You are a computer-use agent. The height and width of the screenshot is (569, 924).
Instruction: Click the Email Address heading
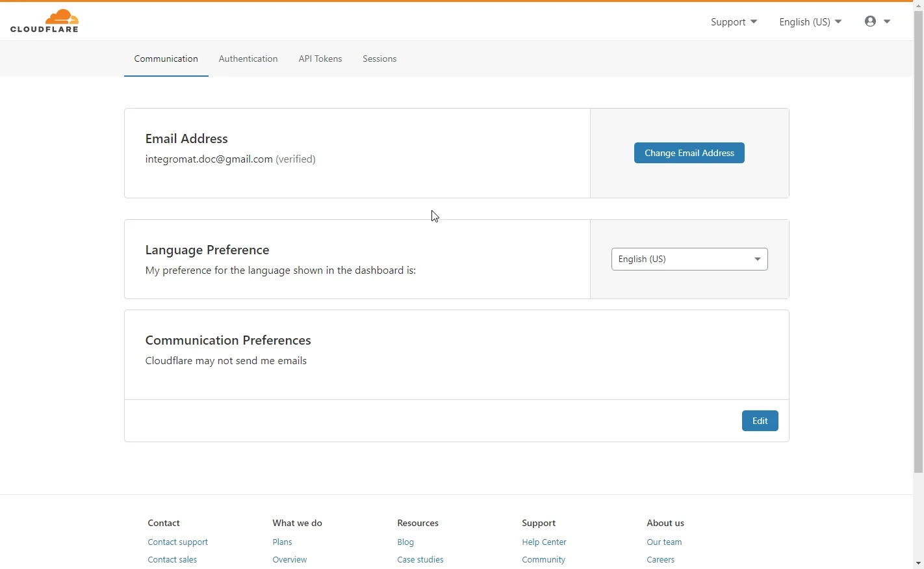pos(186,139)
